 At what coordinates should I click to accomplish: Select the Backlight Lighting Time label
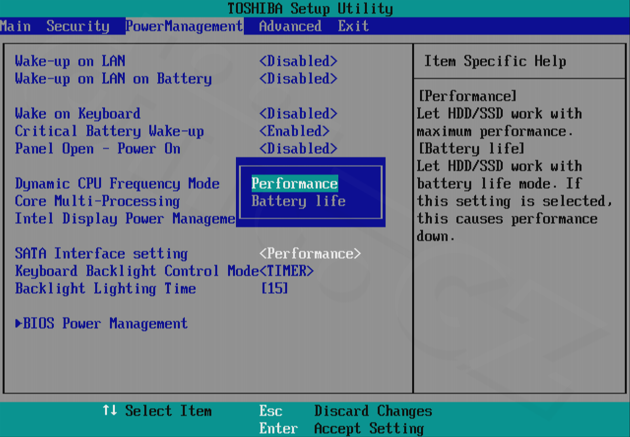pyautogui.click(x=105, y=288)
